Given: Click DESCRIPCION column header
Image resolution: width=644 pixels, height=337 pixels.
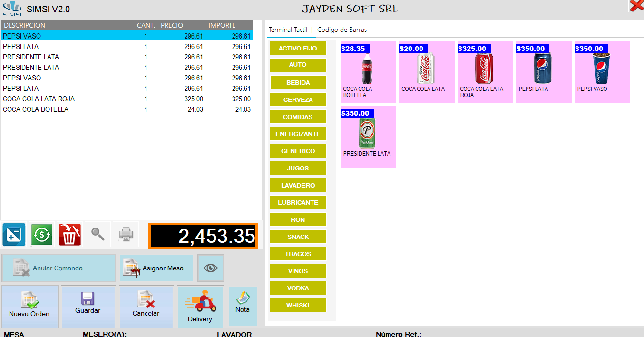Looking at the screenshot, I should 25,25.
